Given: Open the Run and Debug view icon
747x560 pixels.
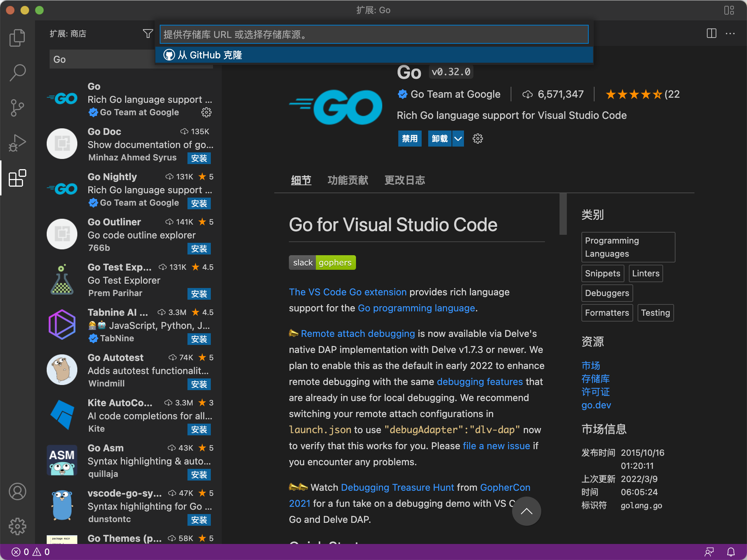Looking at the screenshot, I should [x=17, y=143].
